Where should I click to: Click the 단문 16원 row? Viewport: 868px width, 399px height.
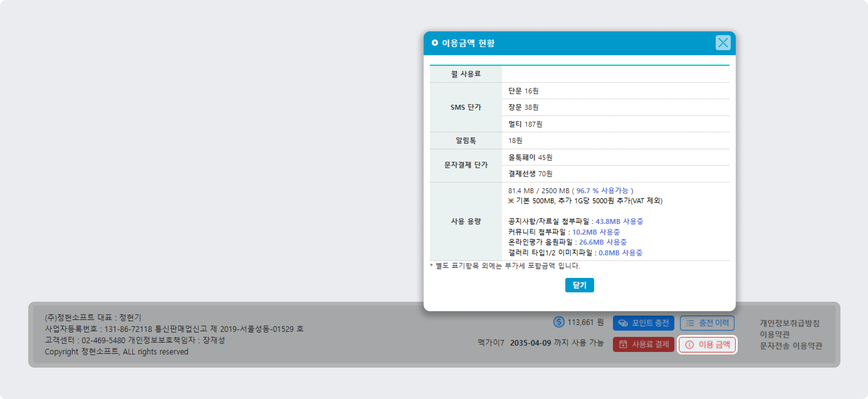615,91
